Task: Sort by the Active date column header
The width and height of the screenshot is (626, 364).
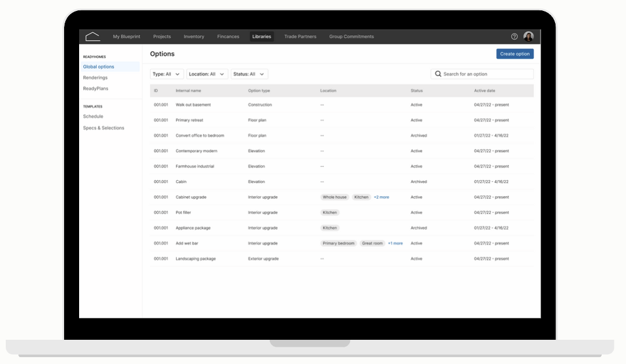Action: [485, 91]
